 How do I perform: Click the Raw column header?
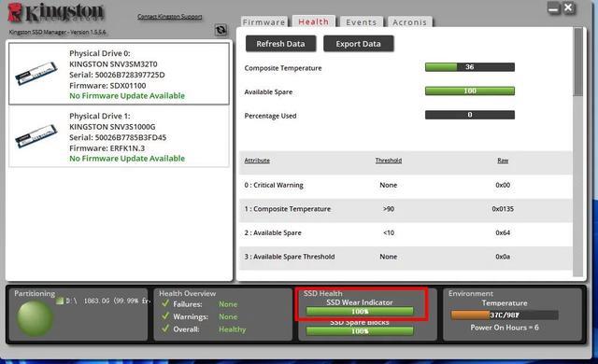click(503, 161)
